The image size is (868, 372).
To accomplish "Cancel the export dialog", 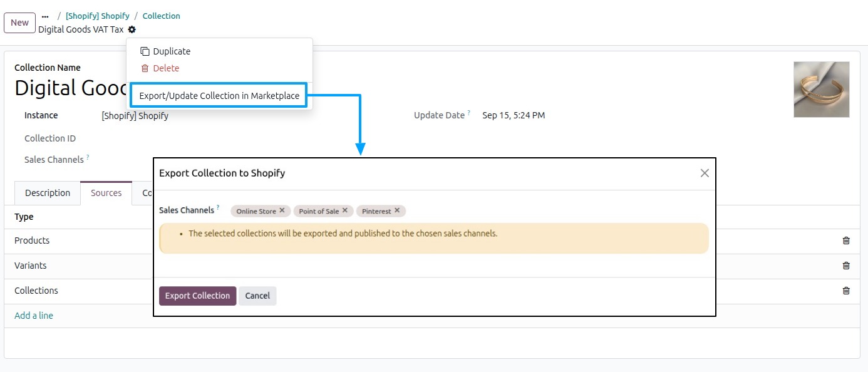I will (257, 296).
